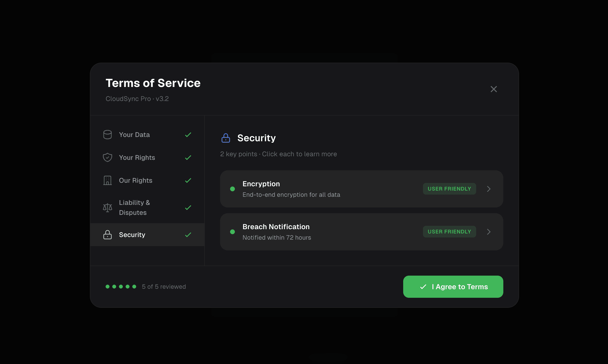Click the building icon beside Our Rights

pyautogui.click(x=108, y=181)
